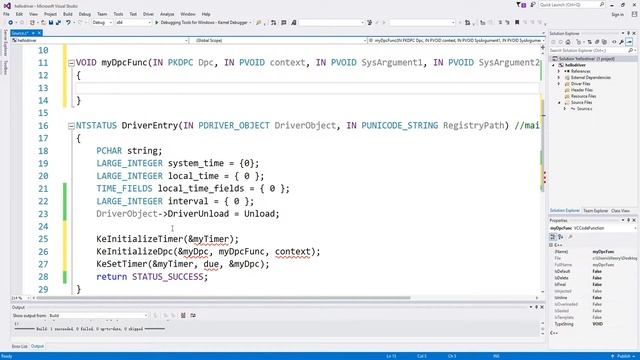The height and width of the screenshot is (360, 640).
Task: Click Solution Explorer Home icon
Action: pos(568,42)
